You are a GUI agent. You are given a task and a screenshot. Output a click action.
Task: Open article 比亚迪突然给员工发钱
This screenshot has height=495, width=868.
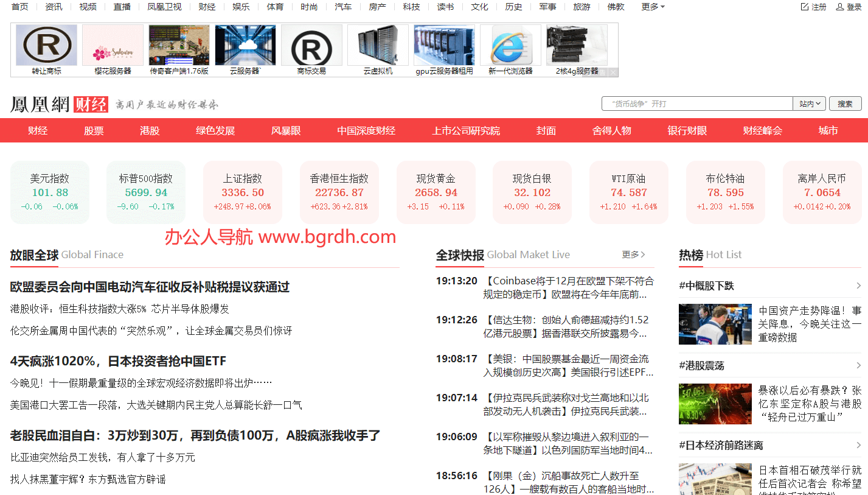click(103, 457)
